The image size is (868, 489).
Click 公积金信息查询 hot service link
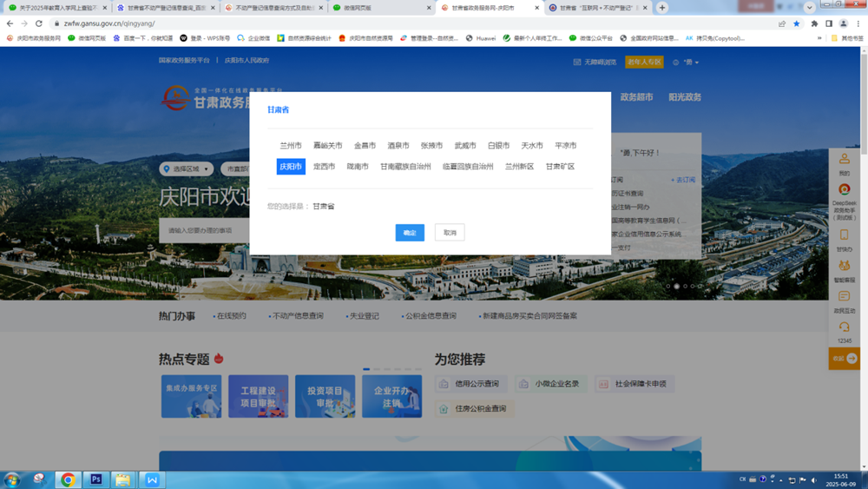pos(431,316)
